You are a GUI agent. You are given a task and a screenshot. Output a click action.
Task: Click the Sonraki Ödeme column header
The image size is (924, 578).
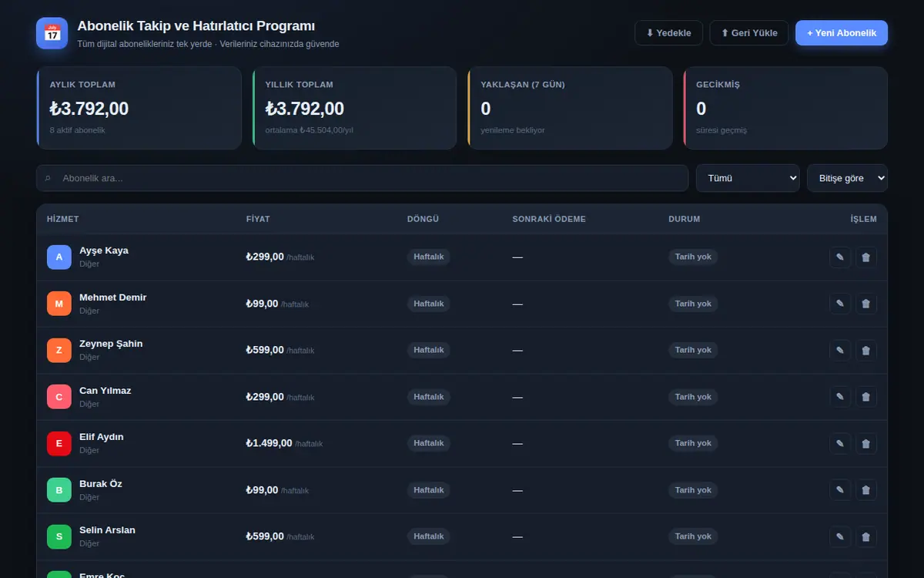549,219
